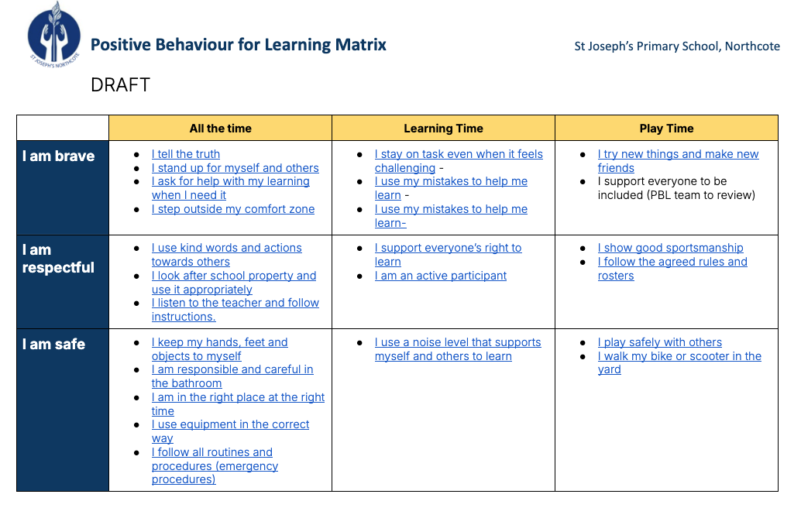Click the "Play Time" column header
The height and width of the screenshot is (532, 801).
point(666,129)
